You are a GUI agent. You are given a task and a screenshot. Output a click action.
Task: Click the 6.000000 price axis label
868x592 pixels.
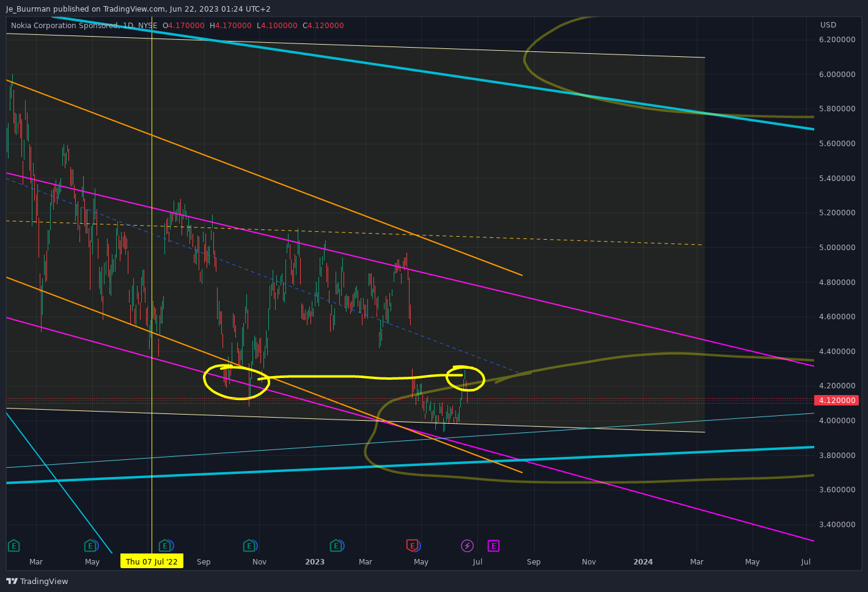(837, 75)
